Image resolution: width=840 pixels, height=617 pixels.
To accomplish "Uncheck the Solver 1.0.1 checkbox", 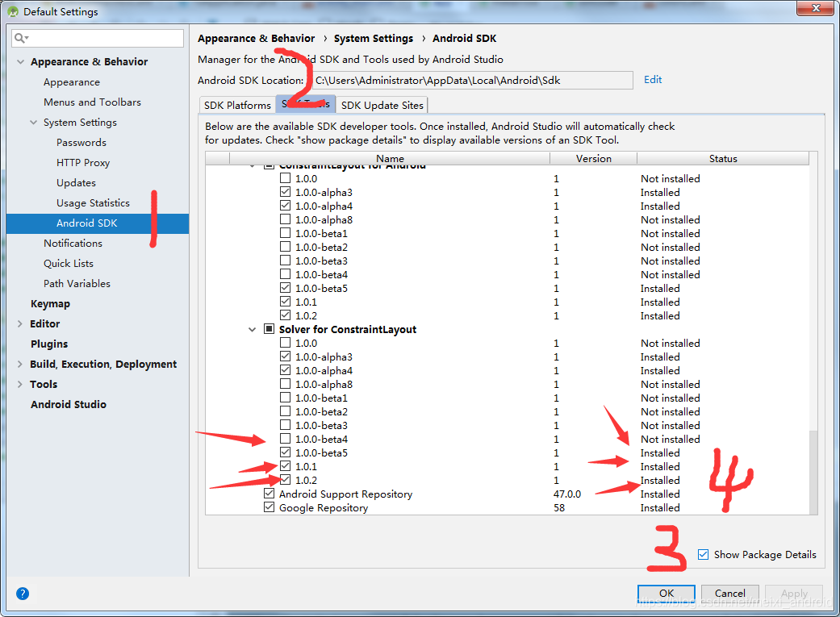I will tap(285, 466).
